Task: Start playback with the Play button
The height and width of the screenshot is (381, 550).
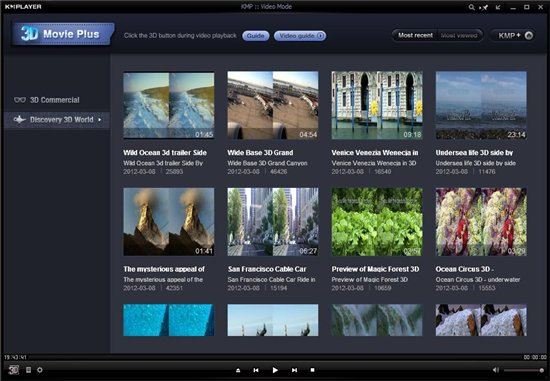Action: [275, 370]
